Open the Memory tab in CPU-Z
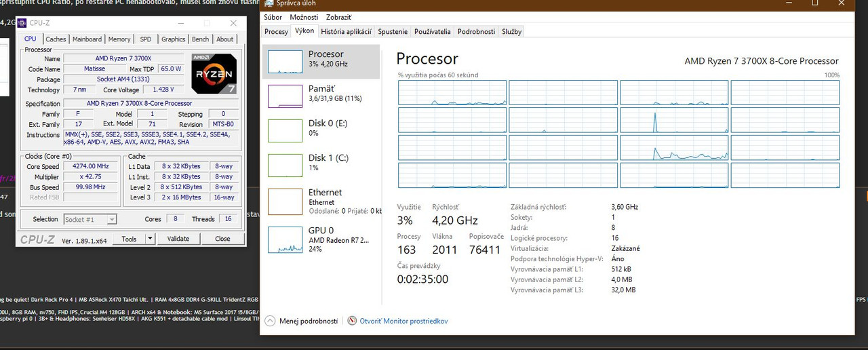Screen dimensions: 868x350 [119, 39]
